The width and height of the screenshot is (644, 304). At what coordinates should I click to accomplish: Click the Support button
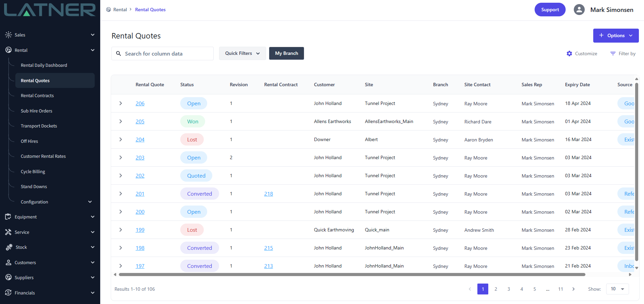pyautogui.click(x=550, y=10)
